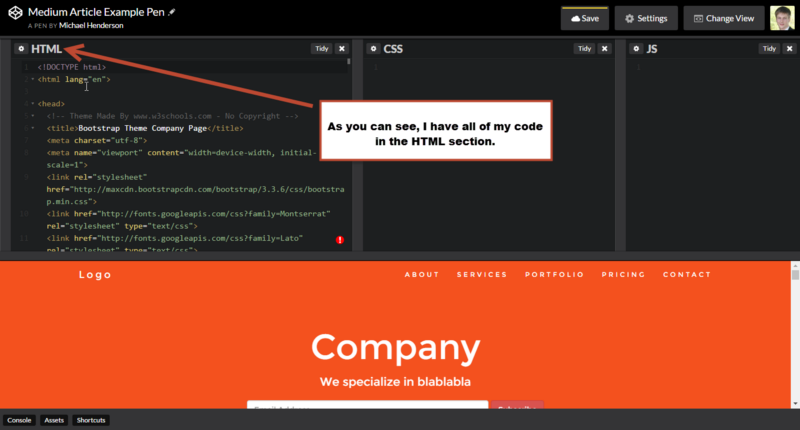Click the pencil icon to edit pen title

[x=172, y=10]
